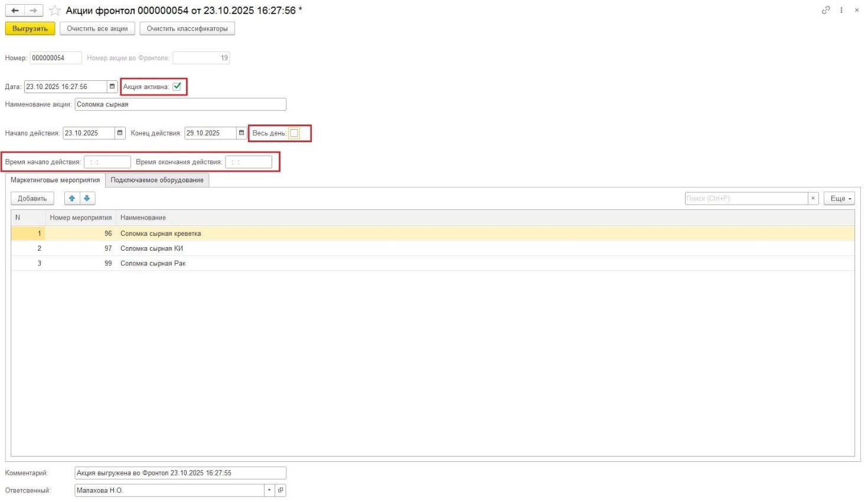Click the copy link icon
The image size is (868, 502).
click(825, 10)
